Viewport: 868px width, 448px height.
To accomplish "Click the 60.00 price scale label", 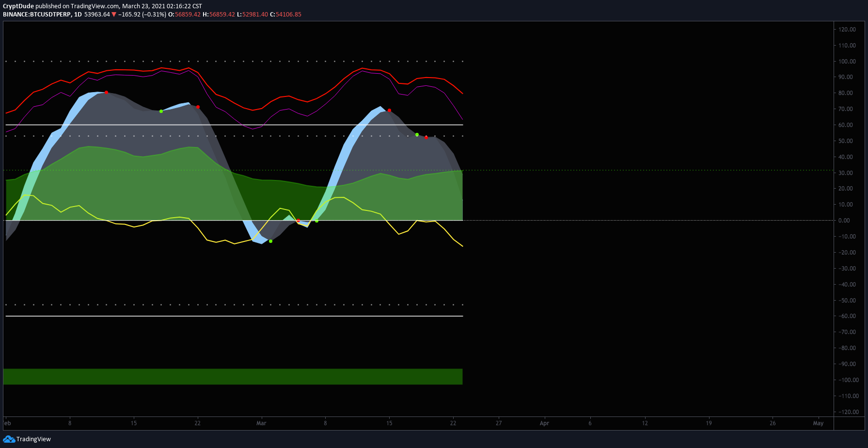I will point(846,125).
